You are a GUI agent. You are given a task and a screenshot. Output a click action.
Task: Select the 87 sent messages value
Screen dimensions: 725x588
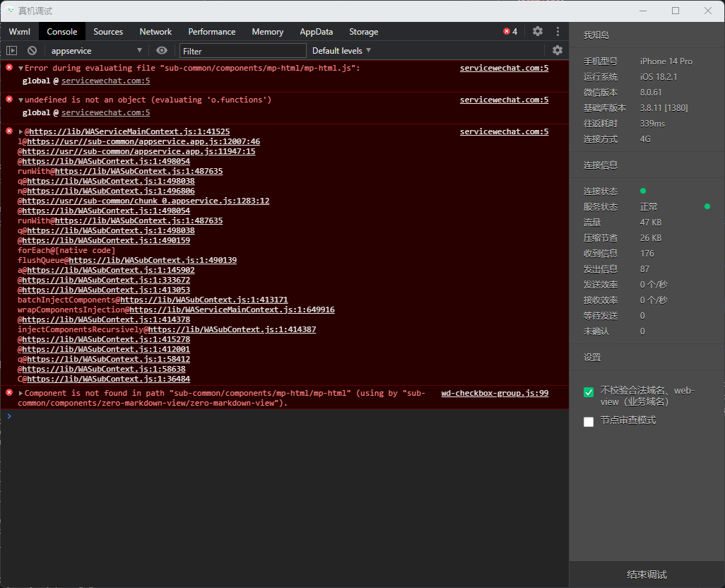[644, 269]
